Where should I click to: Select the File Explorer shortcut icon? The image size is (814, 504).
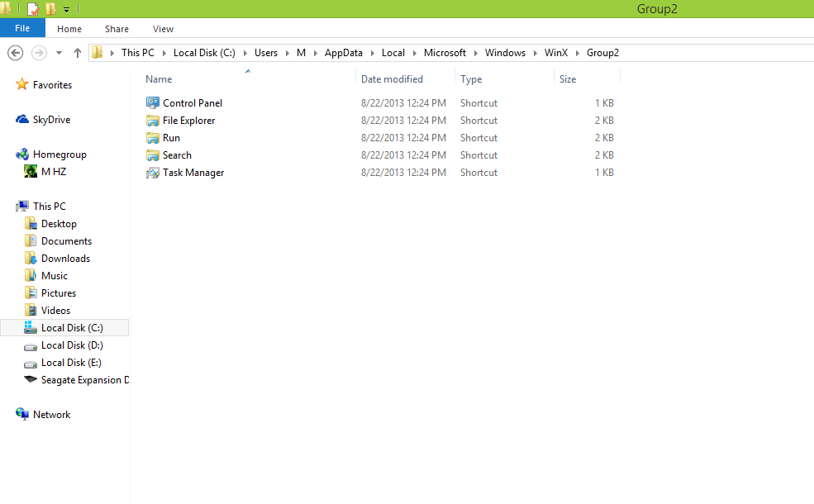point(153,121)
